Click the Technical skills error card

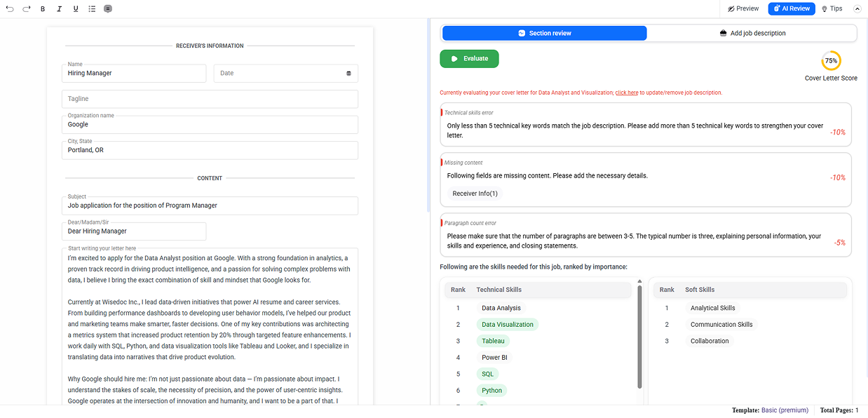(646, 125)
